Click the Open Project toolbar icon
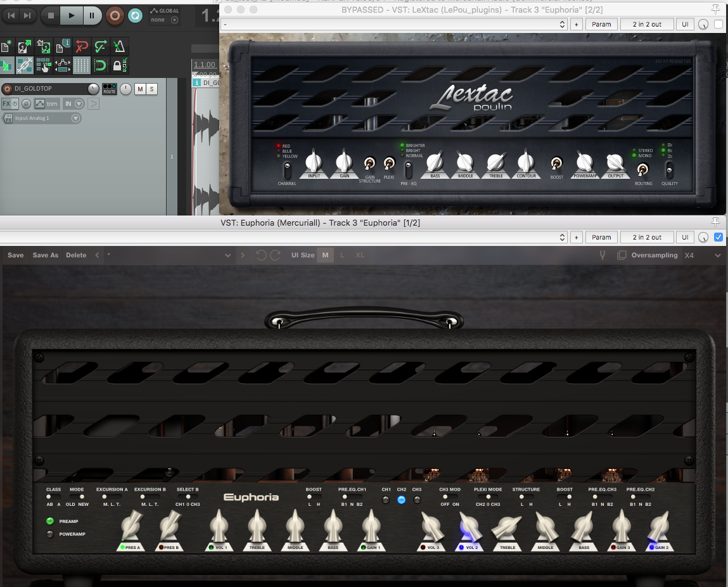This screenshot has height=587, width=728. [x=25, y=46]
